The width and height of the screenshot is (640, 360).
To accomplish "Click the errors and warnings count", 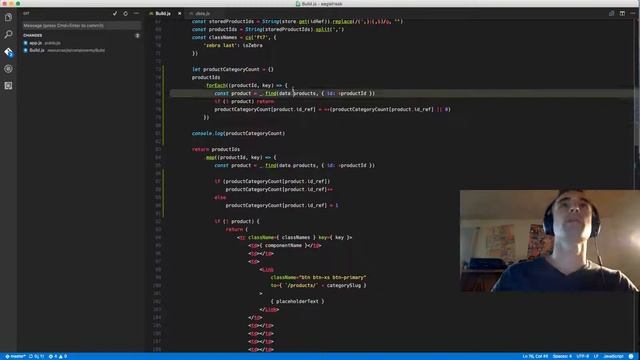I will point(58,356).
